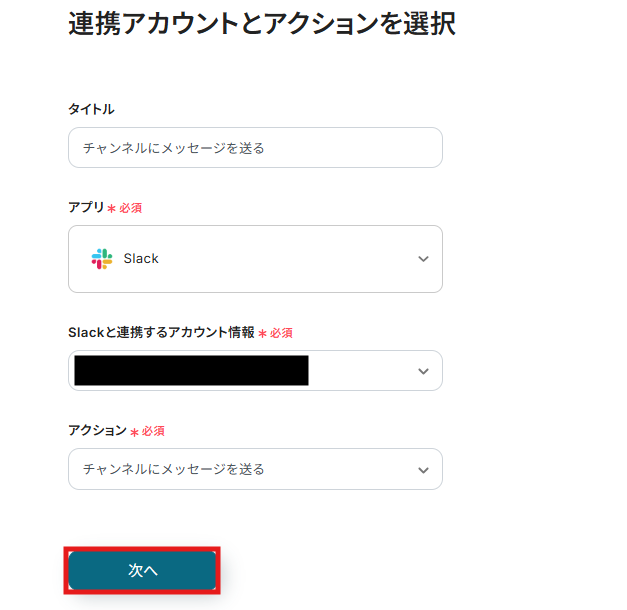
Task: Click 必須 text beside the account info label
Action: coord(281,333)
